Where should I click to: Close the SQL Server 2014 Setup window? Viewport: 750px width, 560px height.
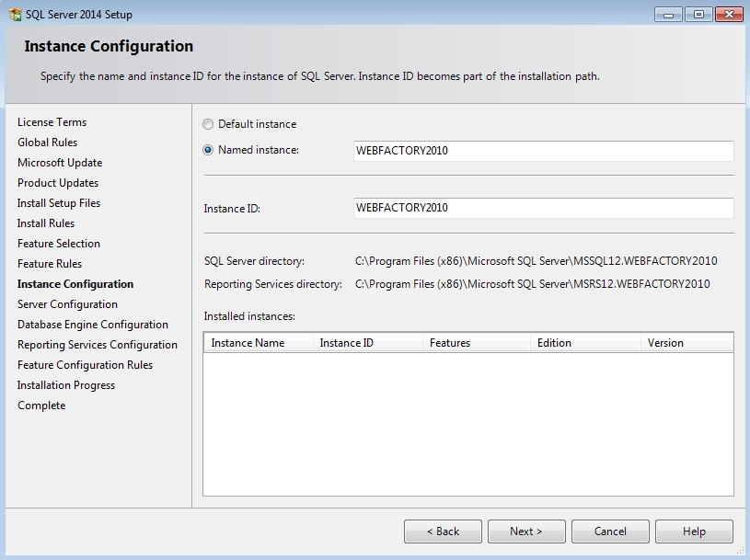coord(728,14)
